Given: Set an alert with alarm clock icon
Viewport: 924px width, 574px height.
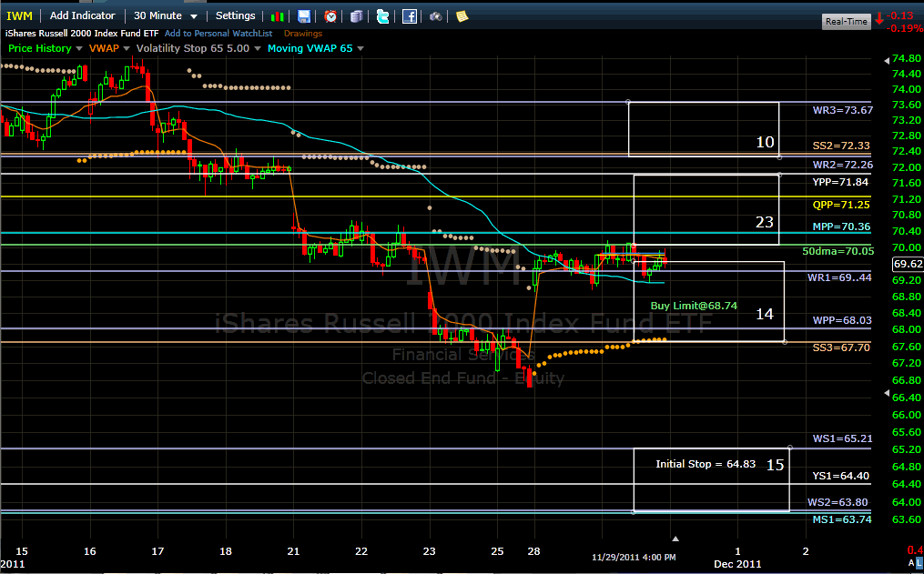Looking at the screenshot, I should tap(330, 16).
